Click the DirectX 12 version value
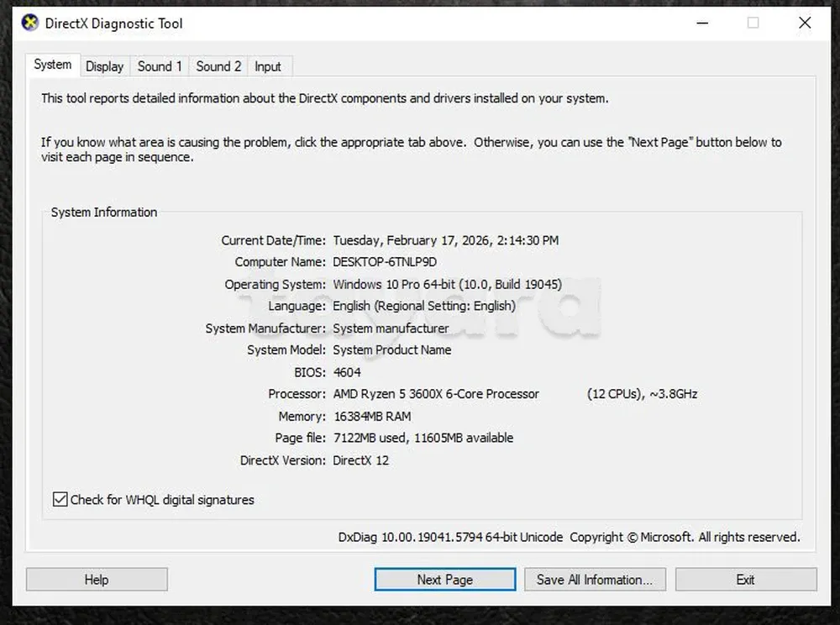The height and width of the screenshot is (625, 840). click(360, 460)
